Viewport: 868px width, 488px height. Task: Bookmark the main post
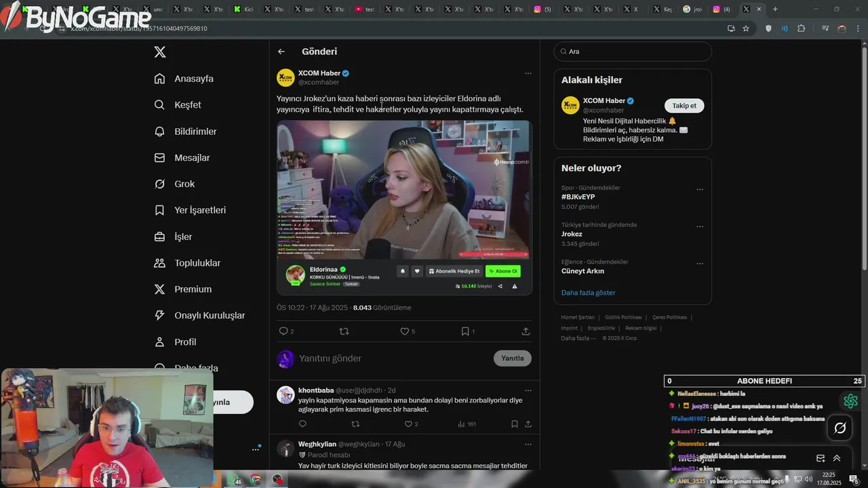pyautogui.click(x=465, y=331)
